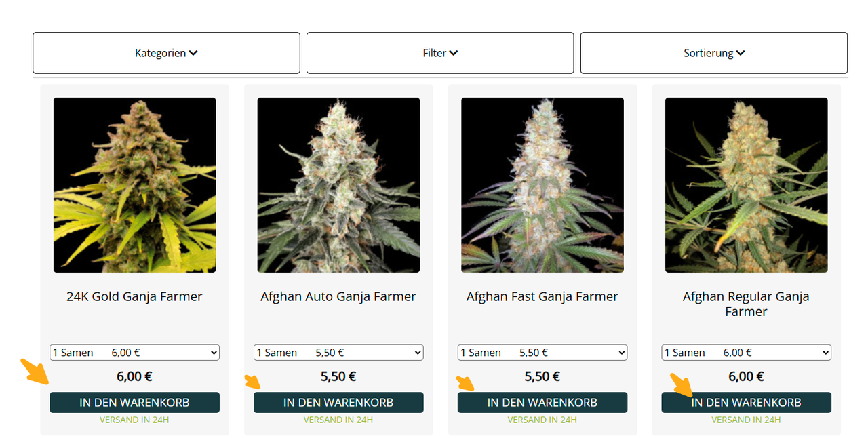This screenshot has width=868, height=438.
Task: Expand seed quantity select for Afghan Auto
Action: pyautogui.click(x=338, y=353)
